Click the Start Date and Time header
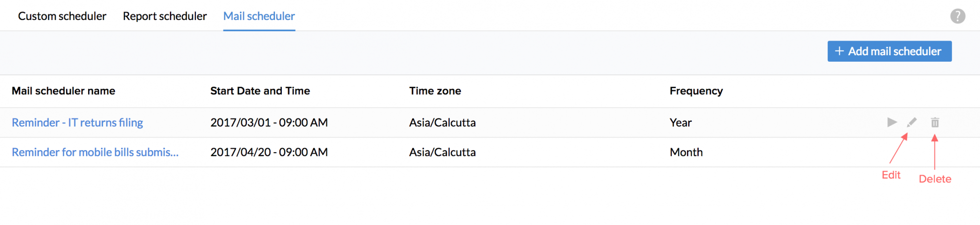This screenshot has height=225, width=980. click(x=260, y=91)
